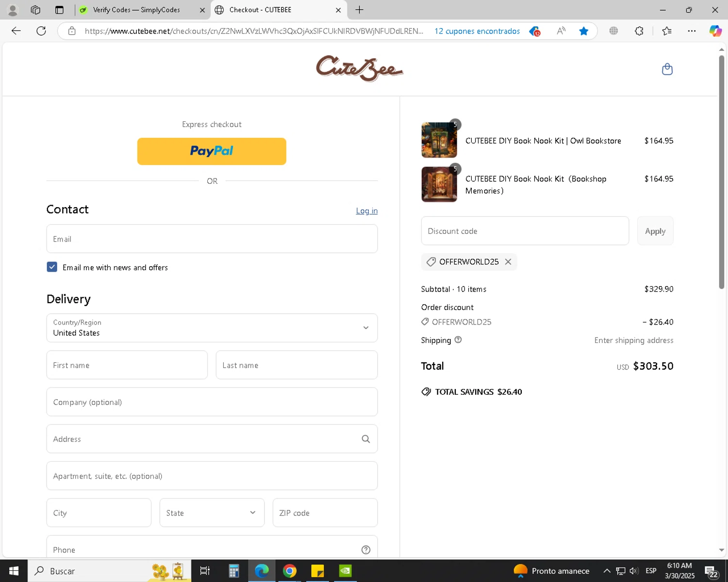
Task: Open NVIDIA app from taskbar
Action: coord(345,571)
